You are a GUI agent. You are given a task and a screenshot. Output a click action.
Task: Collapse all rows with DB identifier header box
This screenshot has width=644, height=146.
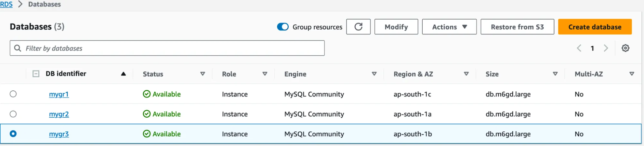click(x=36, y=74)
